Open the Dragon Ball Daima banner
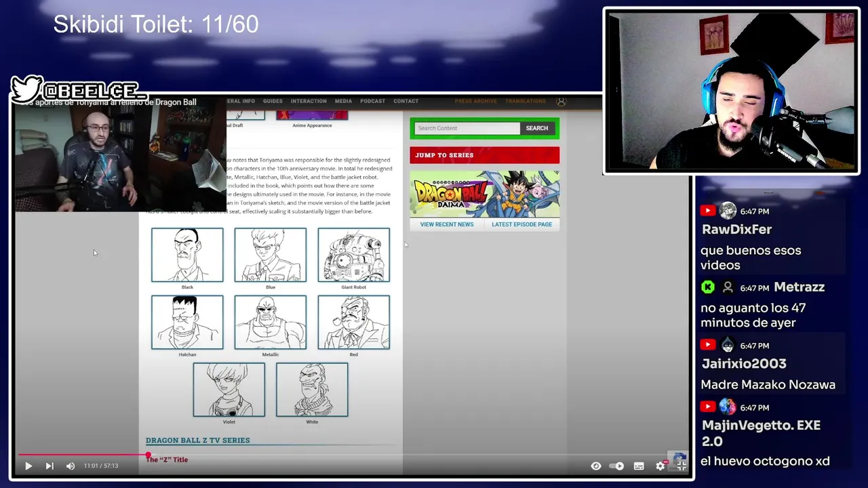Image resolution: width=868 pixels, height=488 pixels. pos(484,194)
